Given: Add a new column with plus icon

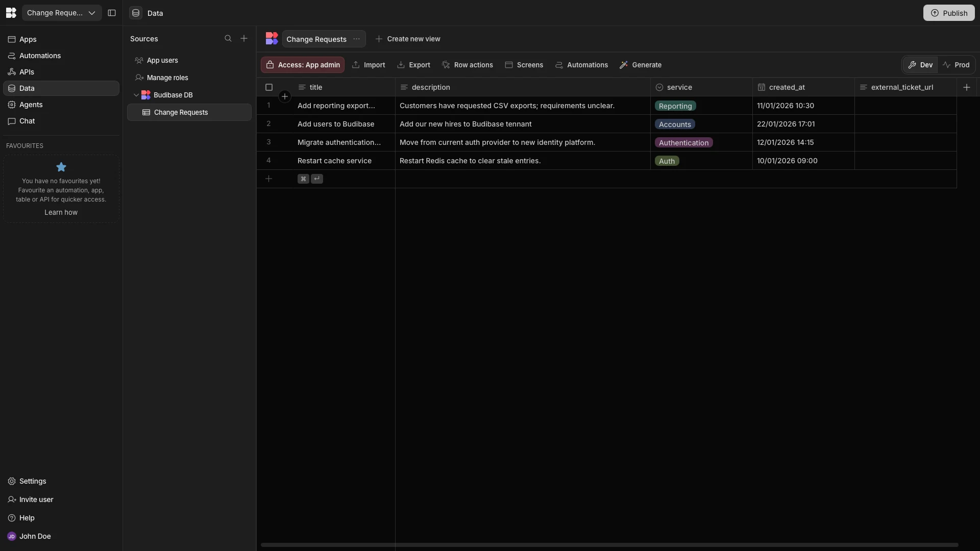Looking at the screenshot, I should point(967,87).
